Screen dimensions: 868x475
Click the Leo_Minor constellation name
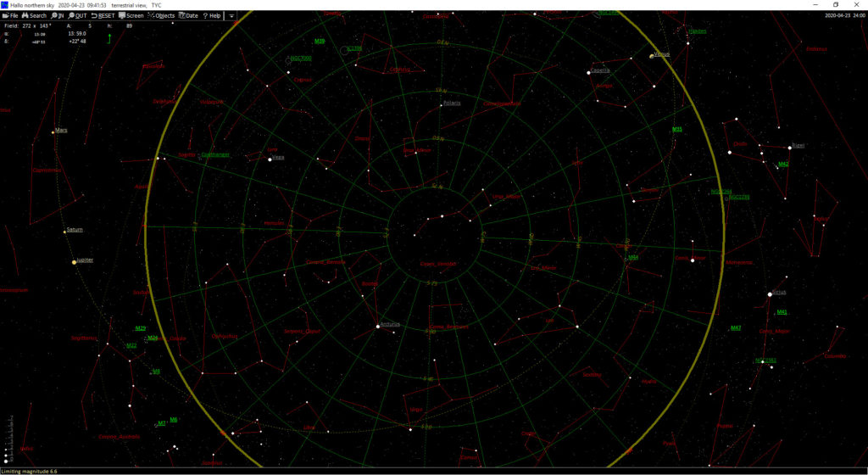click(x=543, y=268)
